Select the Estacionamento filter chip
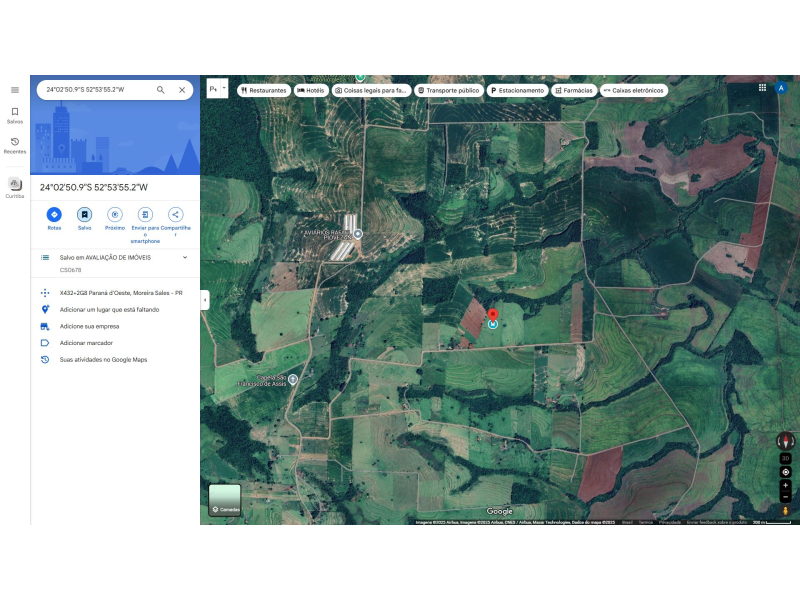 click(x=517, y=90)
